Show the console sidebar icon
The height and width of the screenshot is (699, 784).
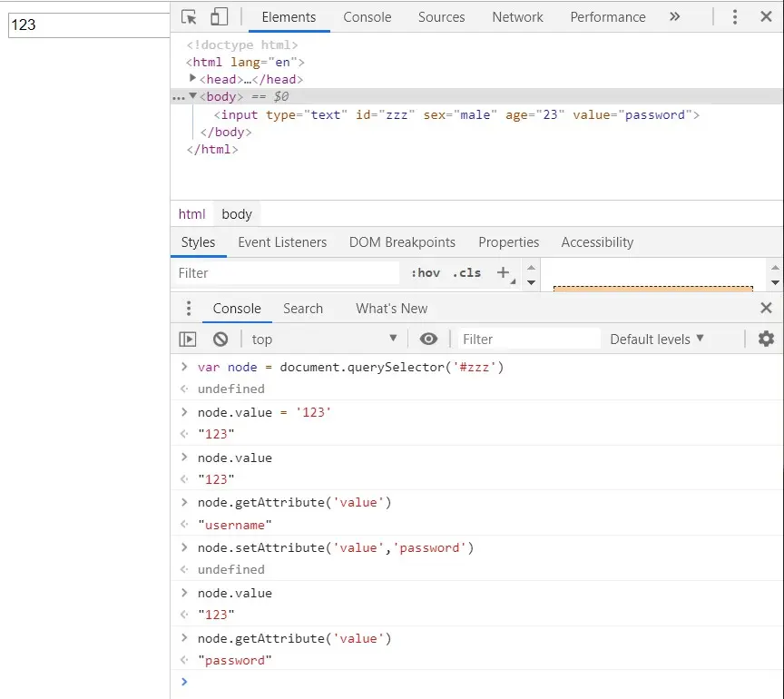pos(188,339)
